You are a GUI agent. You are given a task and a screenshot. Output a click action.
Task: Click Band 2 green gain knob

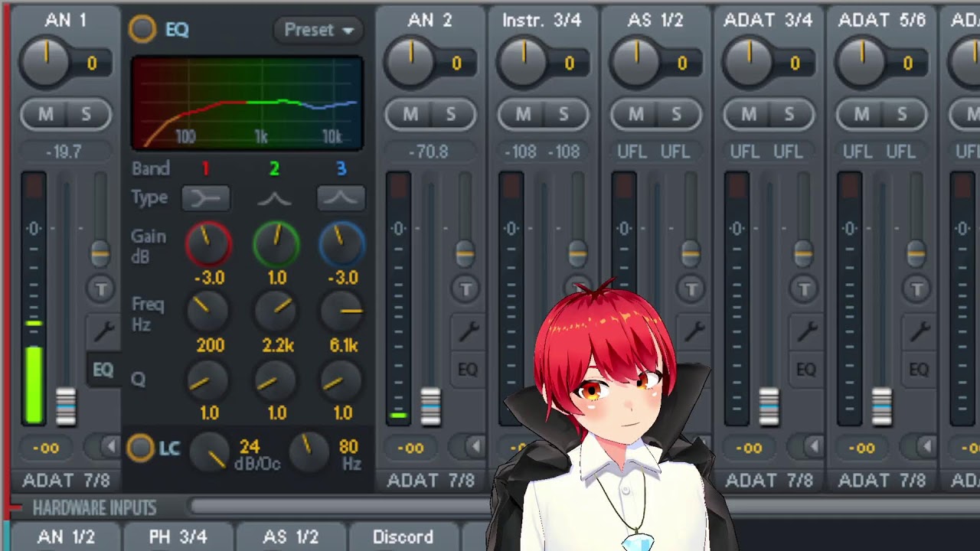[x=276, y=243]
